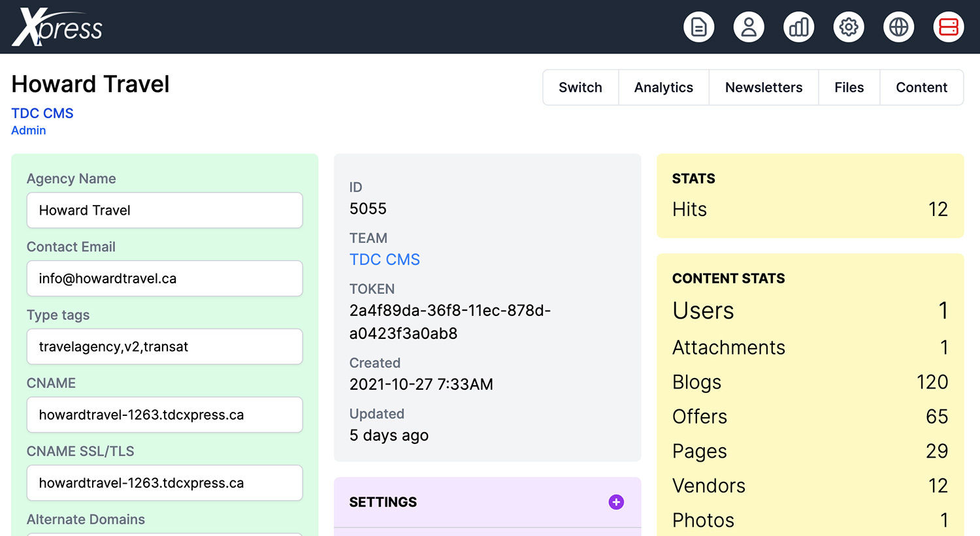
Task: Click the red server icon
Action: 948,27
